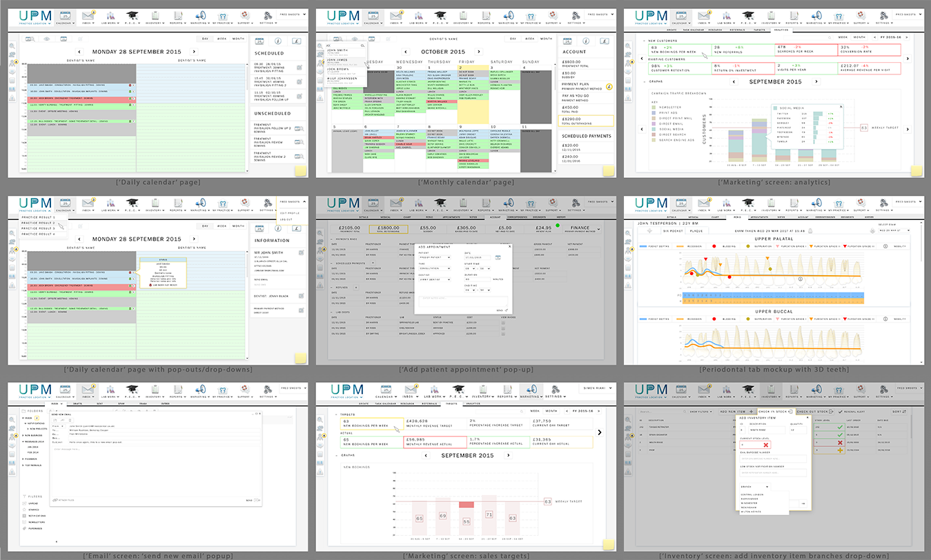Open Calendar icon on Daily calendar page
This screenshot has height=560, width=931.
tap(65, 16)
